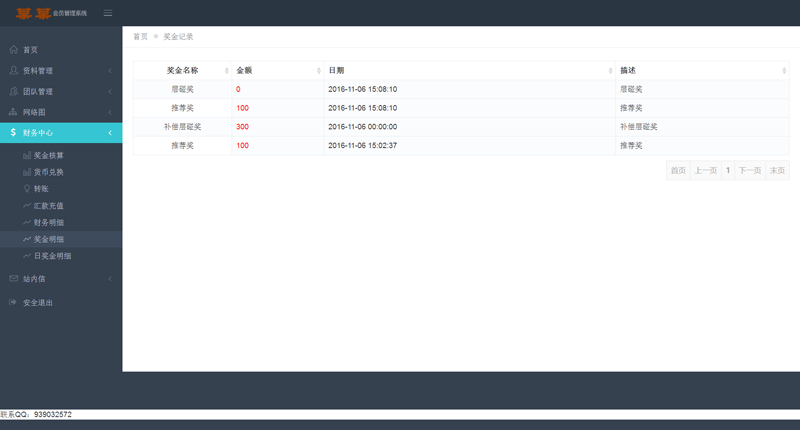Open 日奖金明细 submenu item
The height and width of the screenshot is (430, 800).
61,256
